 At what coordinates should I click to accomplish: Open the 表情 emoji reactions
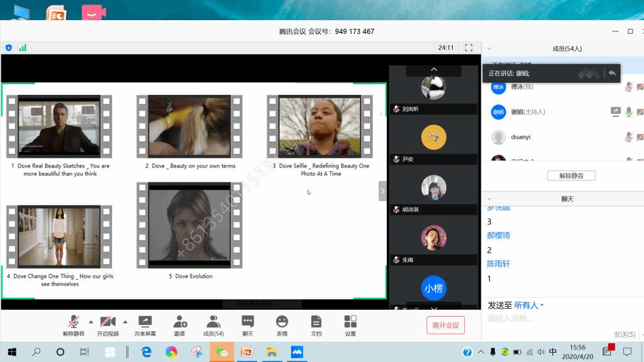point(282,326)
